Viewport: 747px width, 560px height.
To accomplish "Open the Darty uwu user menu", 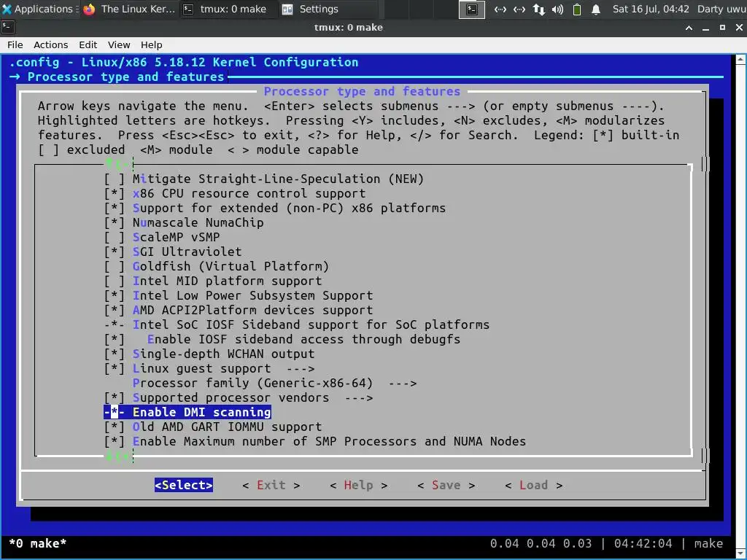I will 721,9.
